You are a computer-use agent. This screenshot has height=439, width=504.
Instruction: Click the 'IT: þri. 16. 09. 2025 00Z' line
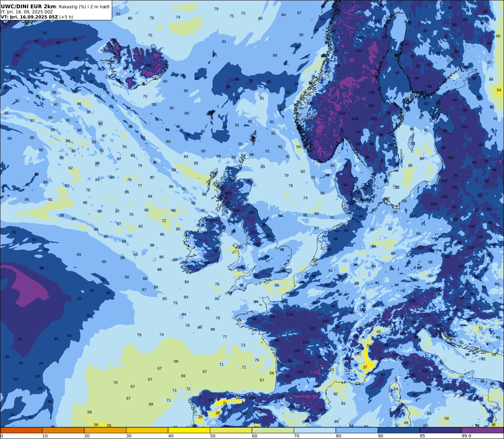[27, 12]
